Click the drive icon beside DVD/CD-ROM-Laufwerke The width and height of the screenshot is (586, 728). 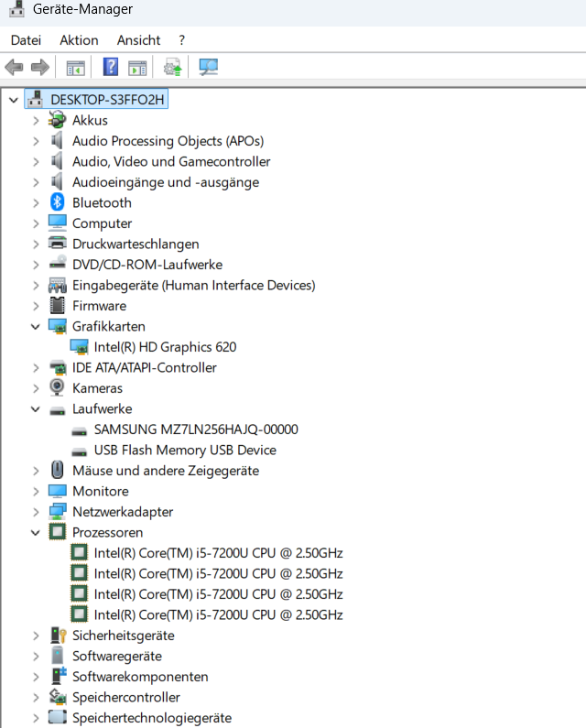point(57,263)
